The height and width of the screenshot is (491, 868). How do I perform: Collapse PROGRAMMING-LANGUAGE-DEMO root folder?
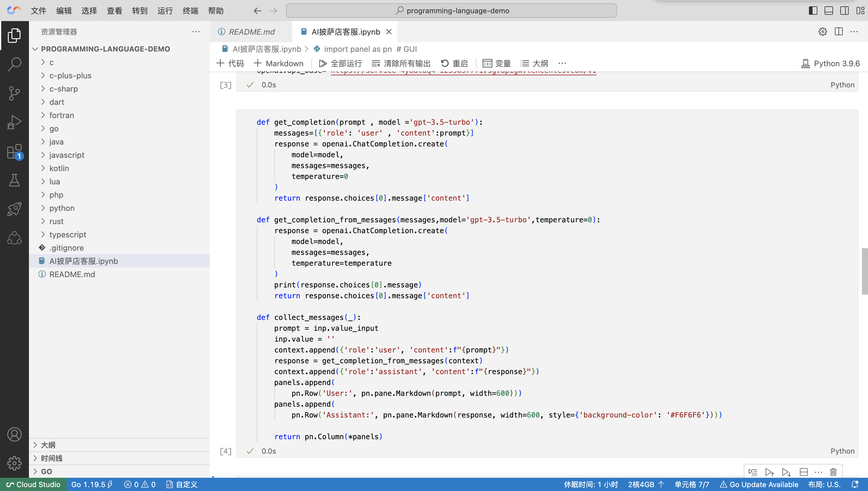[x=105, y=49]
